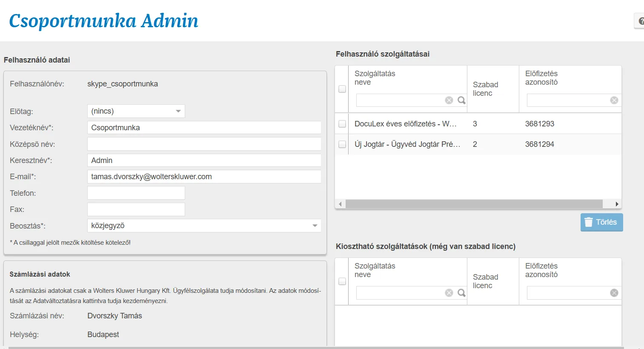Click into the Középső név field
This screenshot has height=349, width=644.
point(204,144)
